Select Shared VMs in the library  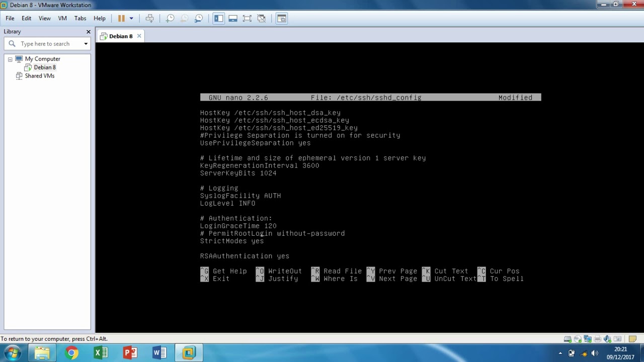[x=39, y=76]
